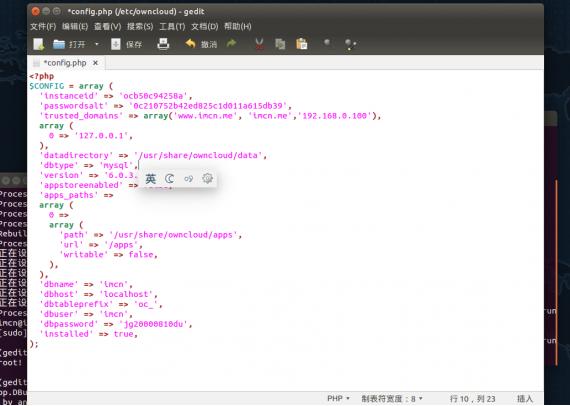This screenshot has width=570, height=406.
Task: Open a file with the folder icon
Action: point(59,44)
